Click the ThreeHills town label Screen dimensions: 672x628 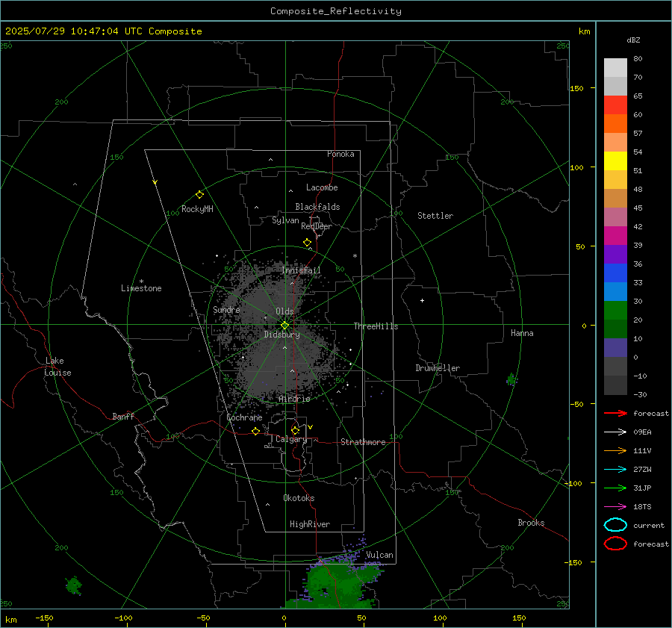(x=376, y=326)
